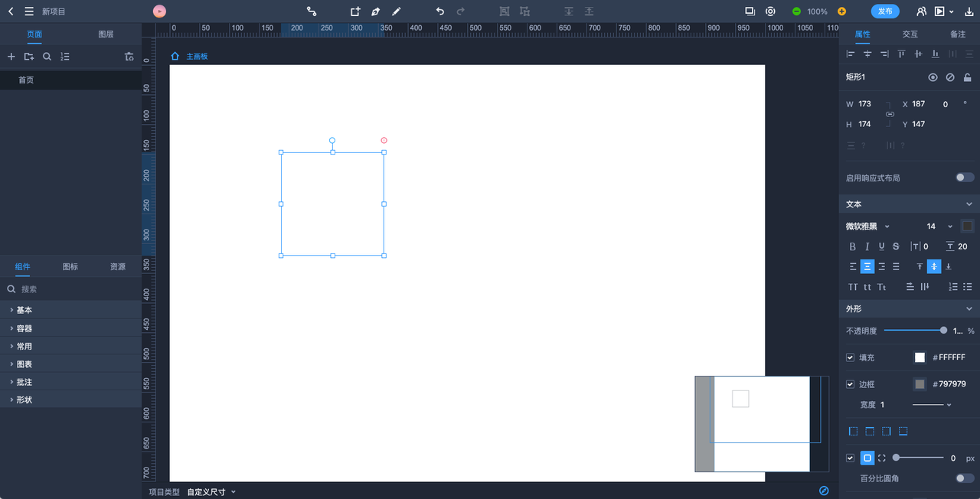This screenshot has width=980, height=499.
Task: Open the 交互 tab in right panel
Action: pyautogui.click(x=910, y=34)
